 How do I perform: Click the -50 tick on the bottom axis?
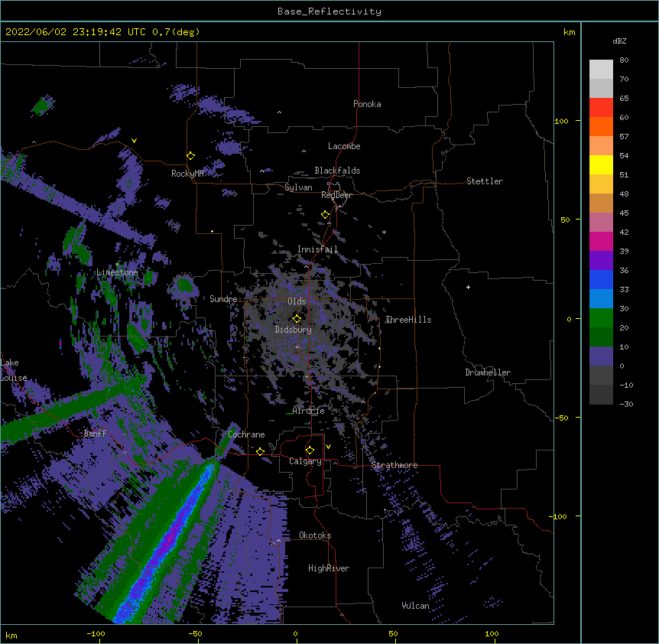coord(195,633)
